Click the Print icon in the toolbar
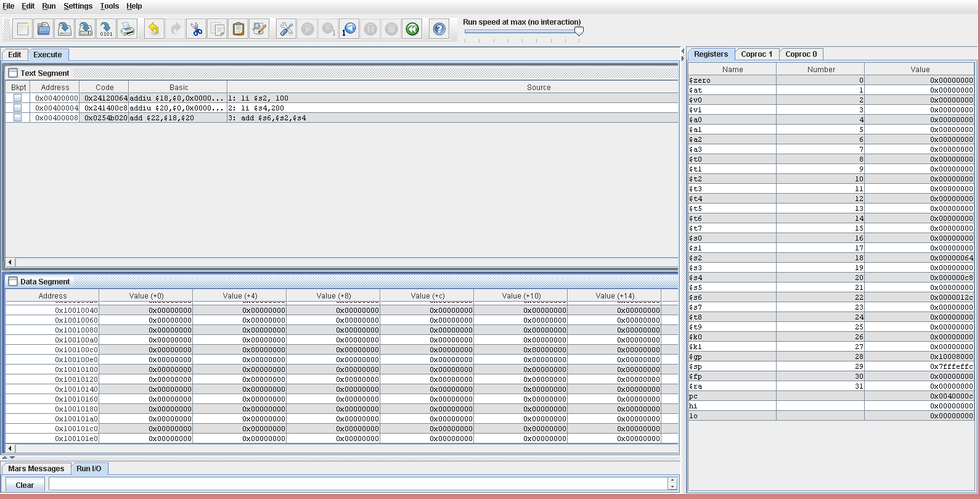The image size is (980, 499). pyautogui.click(x=128, y=29)
